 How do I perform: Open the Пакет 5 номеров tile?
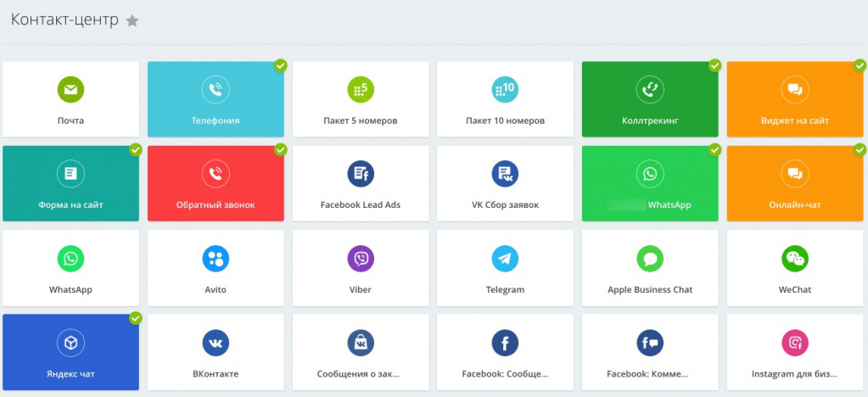(x=361, y=99)
